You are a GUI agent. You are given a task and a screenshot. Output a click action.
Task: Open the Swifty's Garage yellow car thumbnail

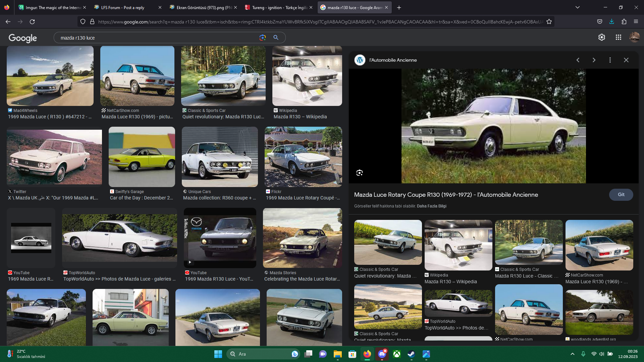tap(142, 157)
